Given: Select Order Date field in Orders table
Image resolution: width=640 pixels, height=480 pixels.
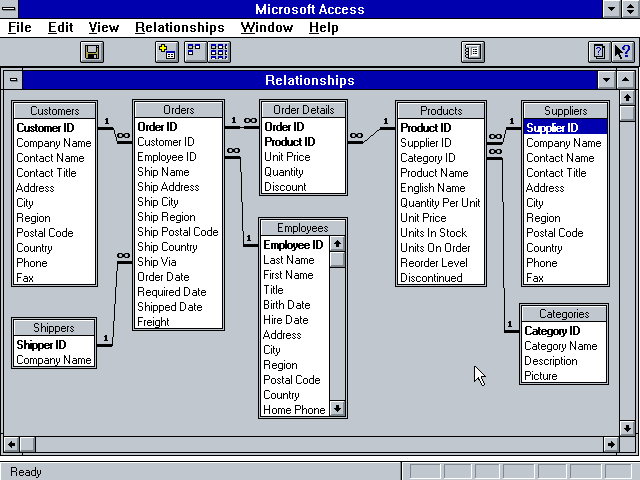Looking at the screenshot, I should click(163, 277).
